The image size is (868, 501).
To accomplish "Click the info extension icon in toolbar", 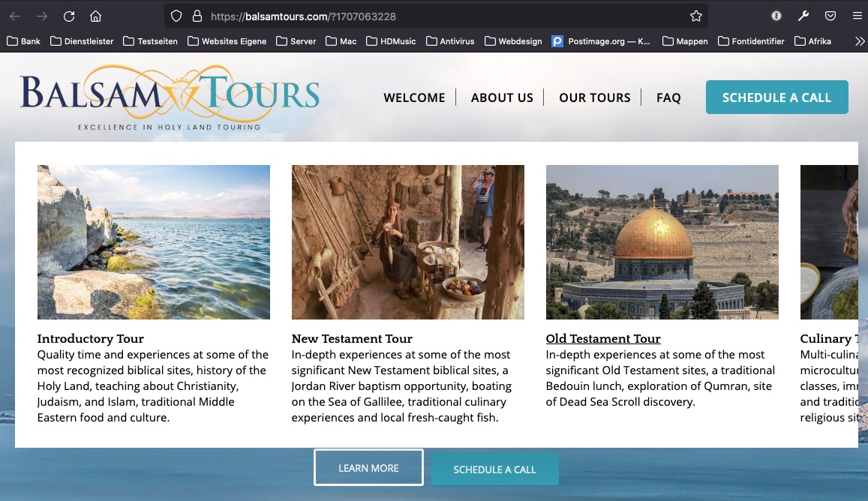I will [776, 16].
